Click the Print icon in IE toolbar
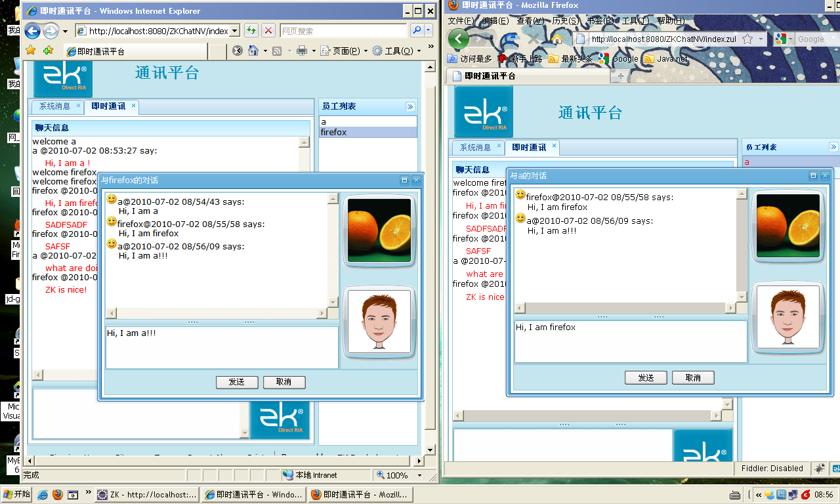This screenshot has width=840, height=504. coord(301,51)
